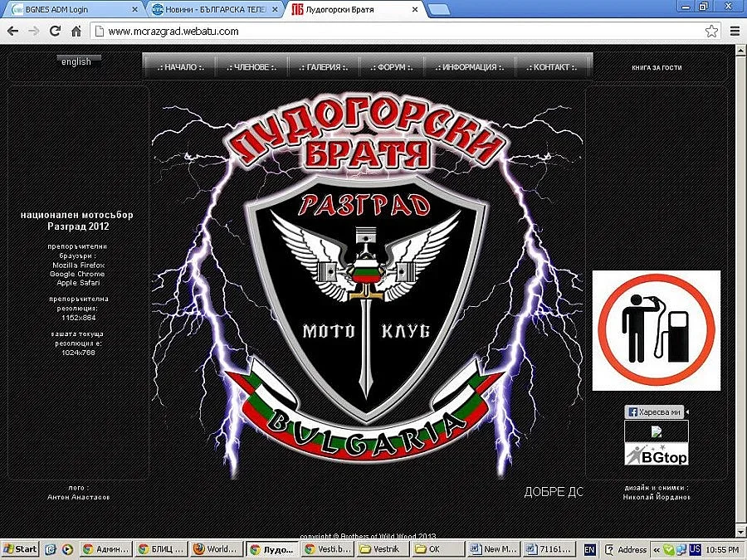Bookmark the page with the star icon
The height and width of the screenshot is (560, 747).
[711, 29]
